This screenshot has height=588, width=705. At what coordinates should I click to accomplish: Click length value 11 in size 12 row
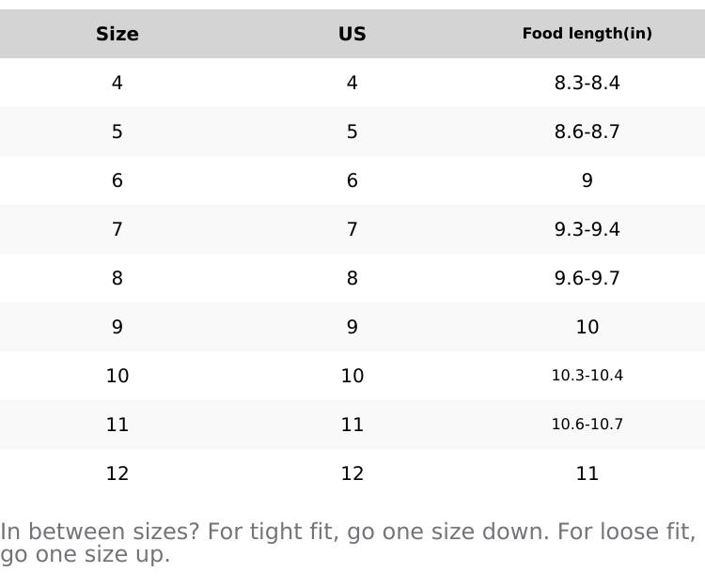[587, 473]
